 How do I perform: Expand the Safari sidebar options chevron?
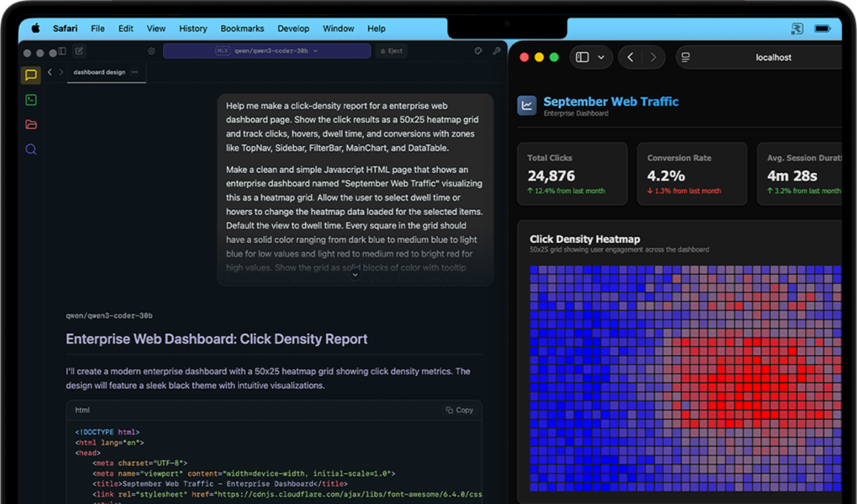(x=601, y=57)
